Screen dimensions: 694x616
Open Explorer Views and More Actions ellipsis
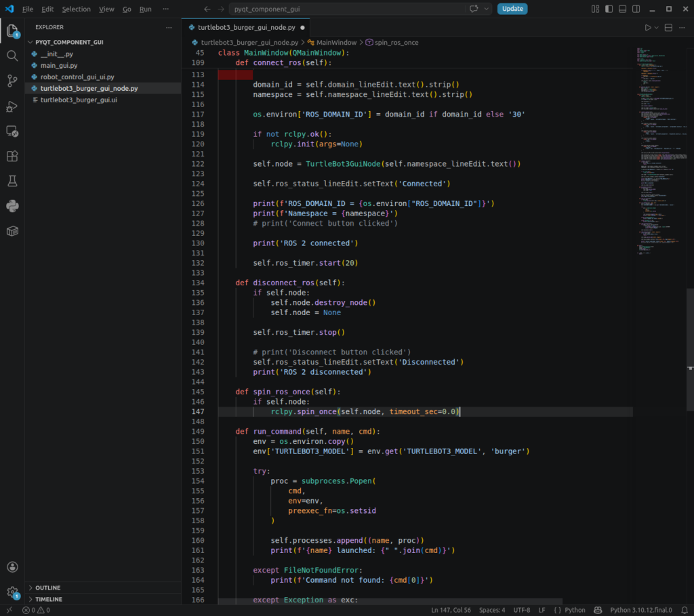(169, 27)
